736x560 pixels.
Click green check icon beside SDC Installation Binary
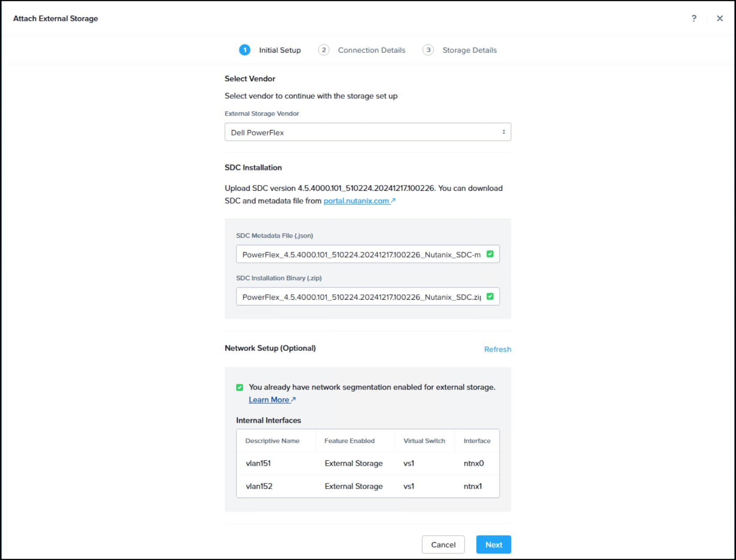tap(490, 297)
